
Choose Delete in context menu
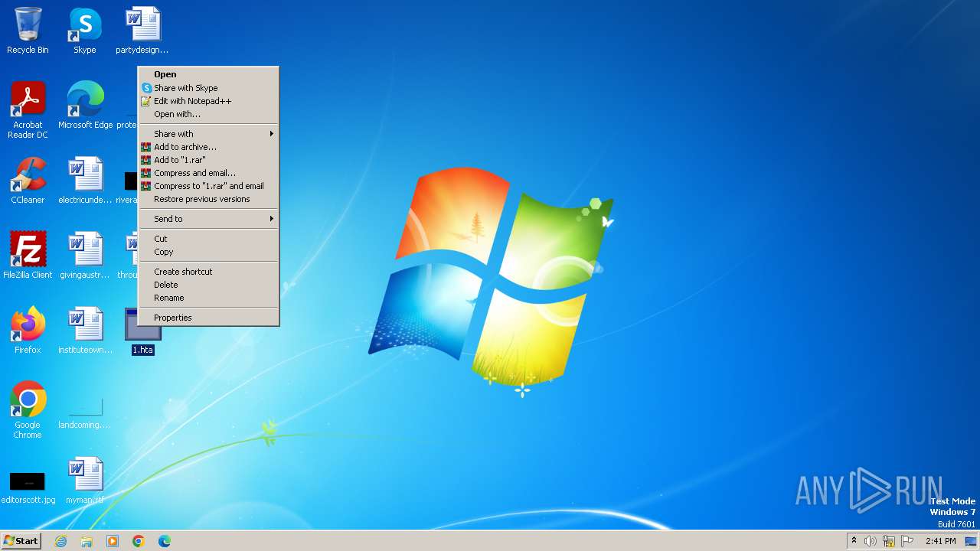208,285
